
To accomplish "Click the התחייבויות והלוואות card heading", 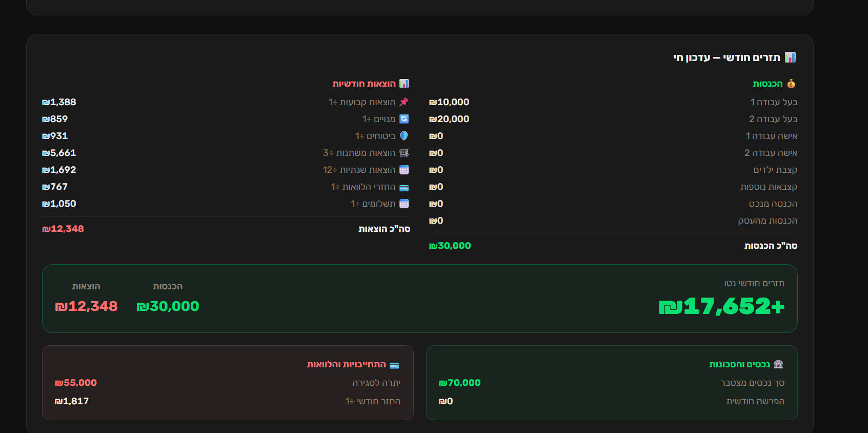I will pos(347,364).
